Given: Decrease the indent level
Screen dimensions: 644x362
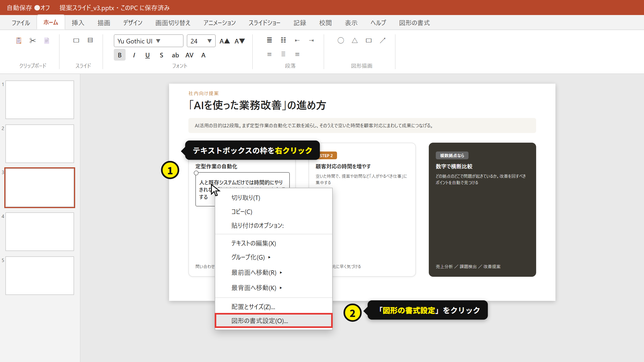Looking at the screenshot, I should tap(297, 40).
